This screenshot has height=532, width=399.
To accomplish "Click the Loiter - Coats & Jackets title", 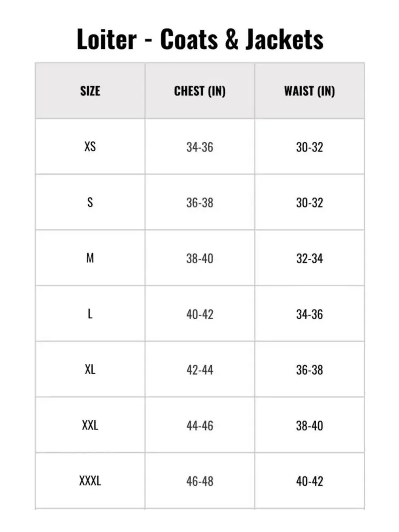I will [200, 39].
